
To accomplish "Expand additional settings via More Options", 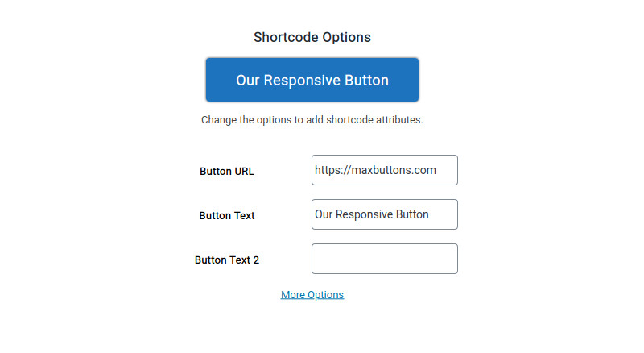I will [x=312, y=295].
